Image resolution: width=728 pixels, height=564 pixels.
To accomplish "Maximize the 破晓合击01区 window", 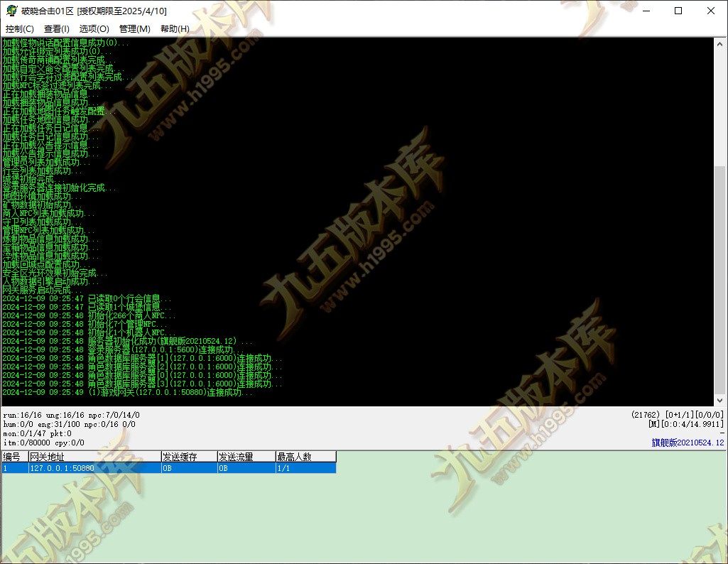I will tap(678, 11).
